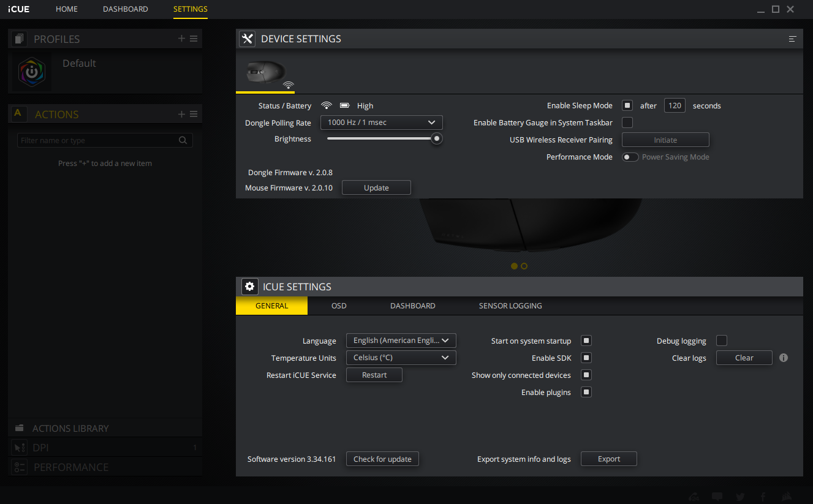Toggle the Enable plugins checkbox

[x=586, y=392]
